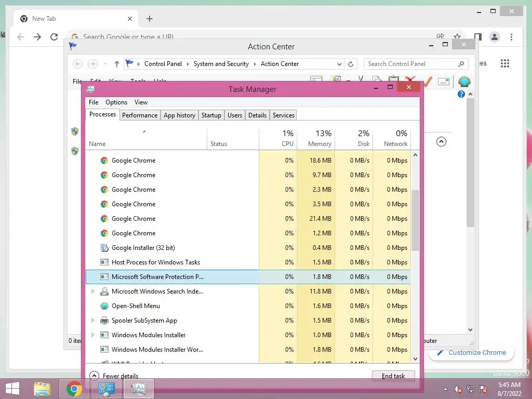Collapse section with circled chevron in Action Center
The image size is (532, 399).
[441, 141]
